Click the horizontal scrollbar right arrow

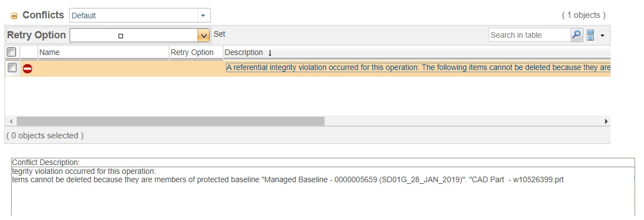(x=606, y=121)
